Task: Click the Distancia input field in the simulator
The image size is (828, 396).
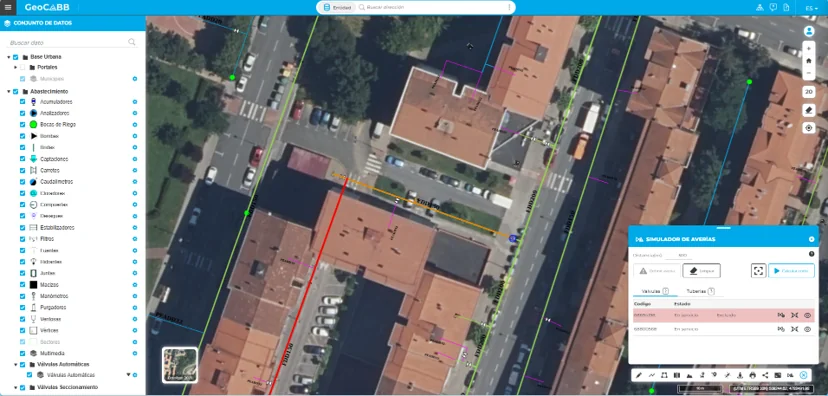Action: [679, 256]
